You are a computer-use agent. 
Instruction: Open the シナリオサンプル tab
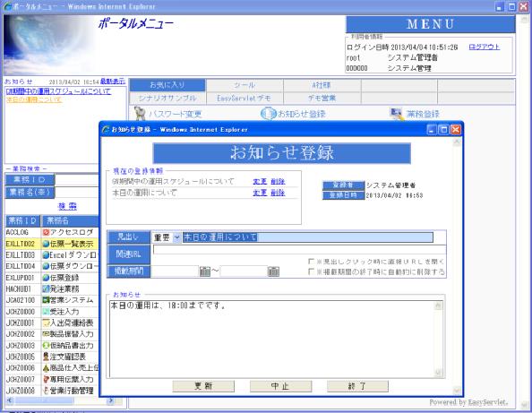(167, 98)
